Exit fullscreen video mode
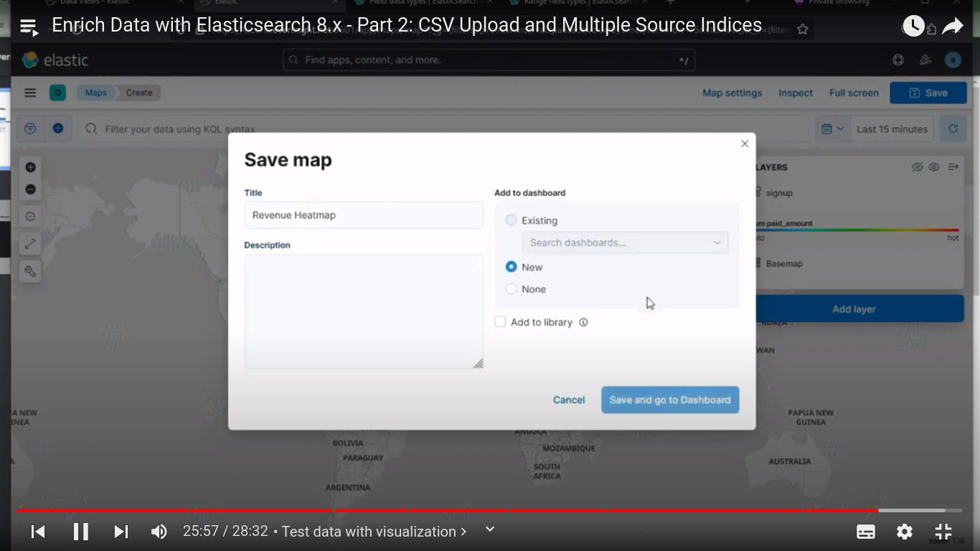This screenshot has width=980, height=551. (943, 532)
